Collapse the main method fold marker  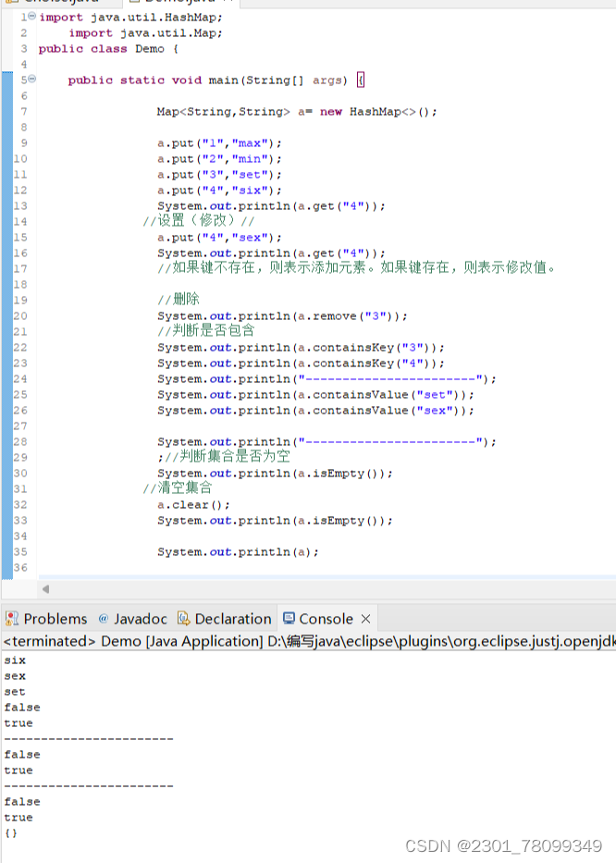coord(32,80)
